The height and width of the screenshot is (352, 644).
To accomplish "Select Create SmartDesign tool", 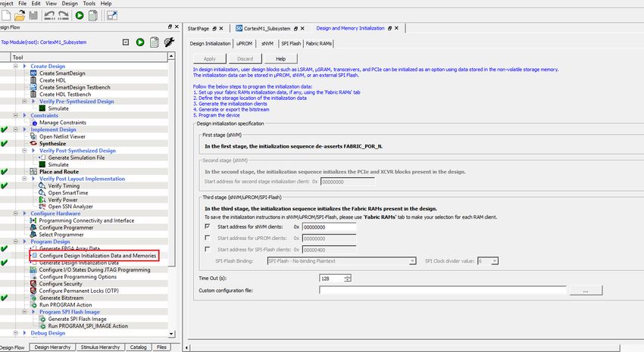I will tap(62, 73).
